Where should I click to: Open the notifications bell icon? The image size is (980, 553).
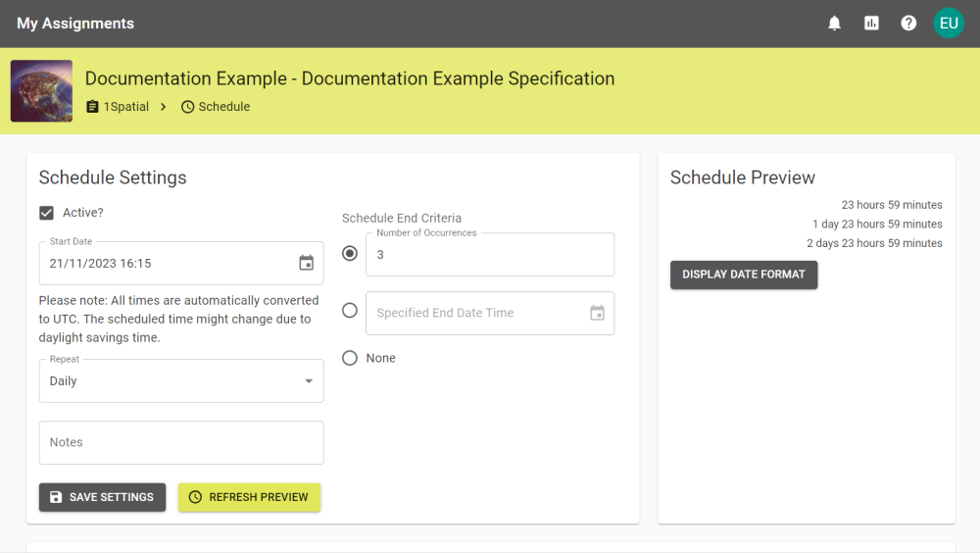pos(834,24)
